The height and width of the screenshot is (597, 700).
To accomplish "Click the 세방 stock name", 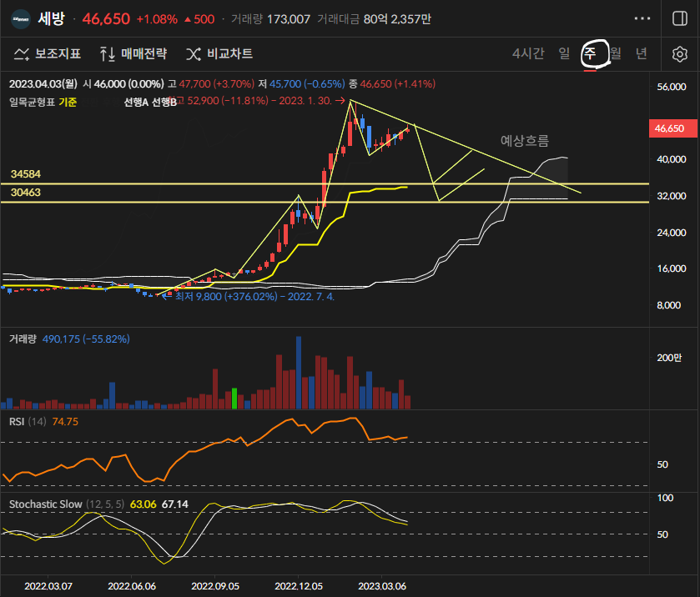I will pos(52,18).
